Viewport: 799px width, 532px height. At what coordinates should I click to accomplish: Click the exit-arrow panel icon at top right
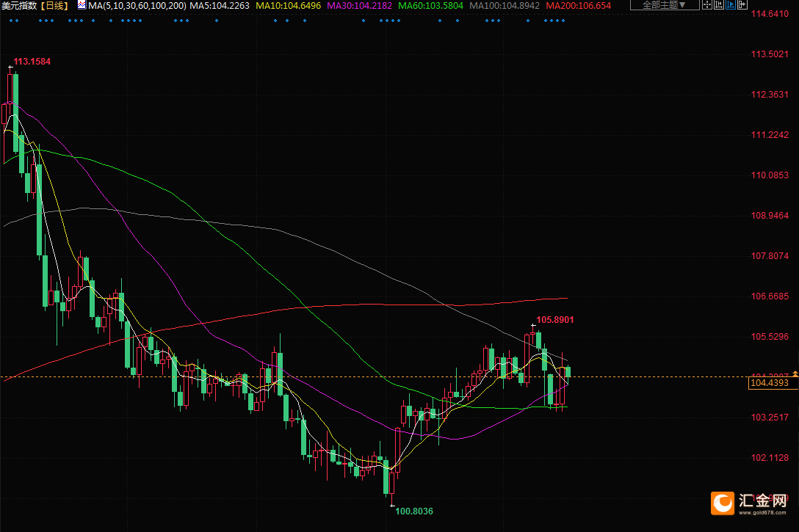(x=742, y=4)
